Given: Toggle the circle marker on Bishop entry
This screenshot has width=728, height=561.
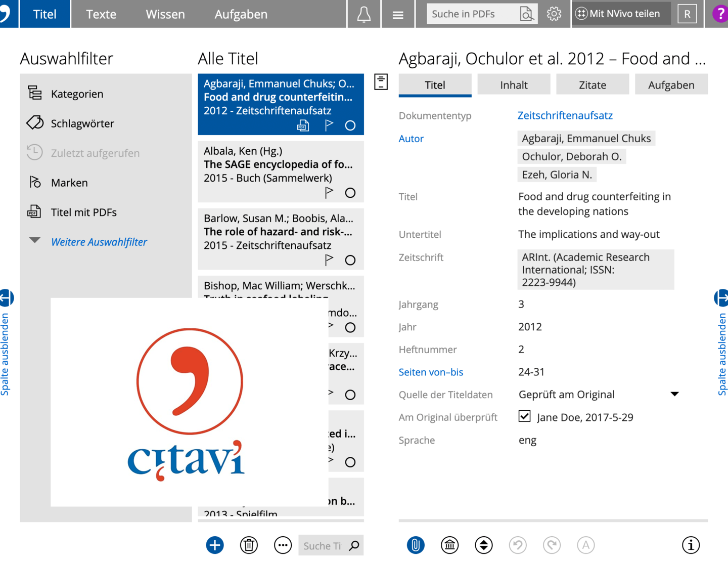Looking at the screenshot, I should coord(350,327).
